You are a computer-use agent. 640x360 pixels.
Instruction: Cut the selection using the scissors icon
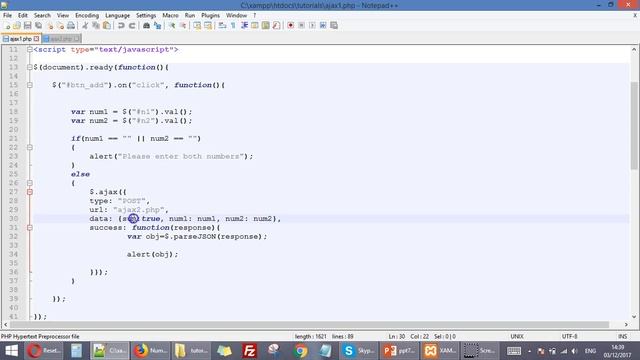pos(85,26)
